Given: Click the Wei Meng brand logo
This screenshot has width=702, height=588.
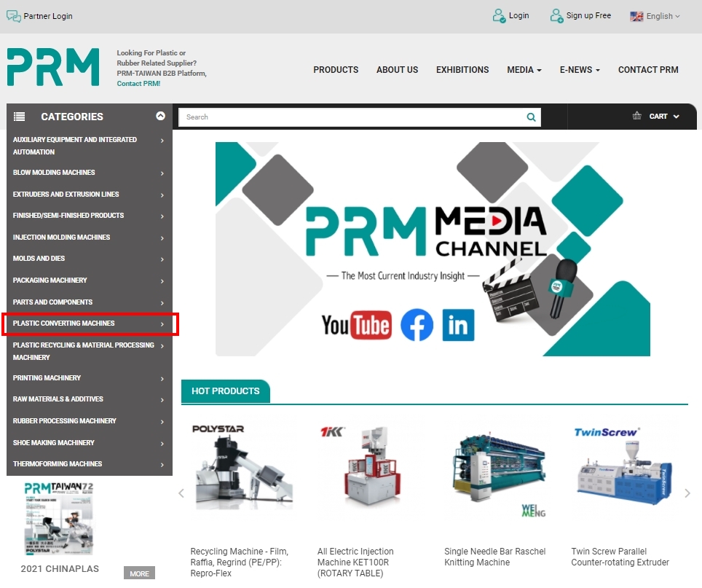Looking at the screenshot, I should tap(533, 511).
